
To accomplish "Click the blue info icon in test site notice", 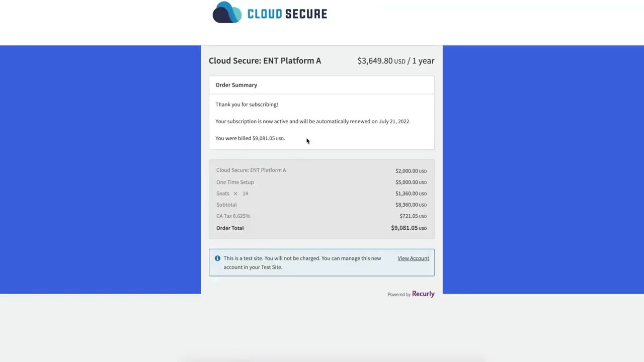I will click(x=217, y=258).
